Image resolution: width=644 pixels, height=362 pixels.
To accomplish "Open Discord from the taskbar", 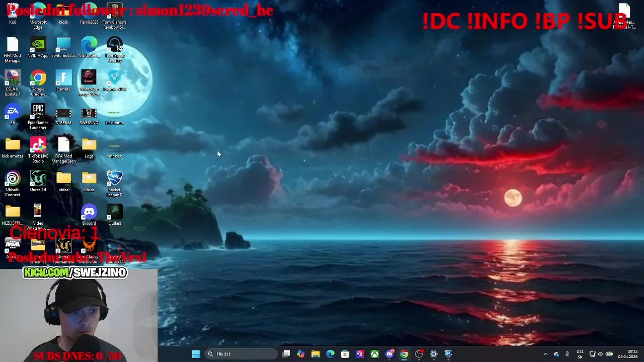I will [x=389, y=354].
